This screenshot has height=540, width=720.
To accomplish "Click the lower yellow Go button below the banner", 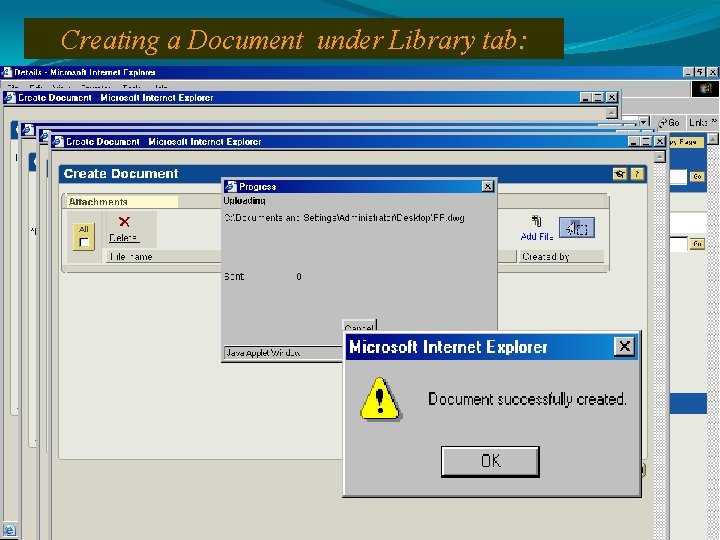I will tap(697, 244).
